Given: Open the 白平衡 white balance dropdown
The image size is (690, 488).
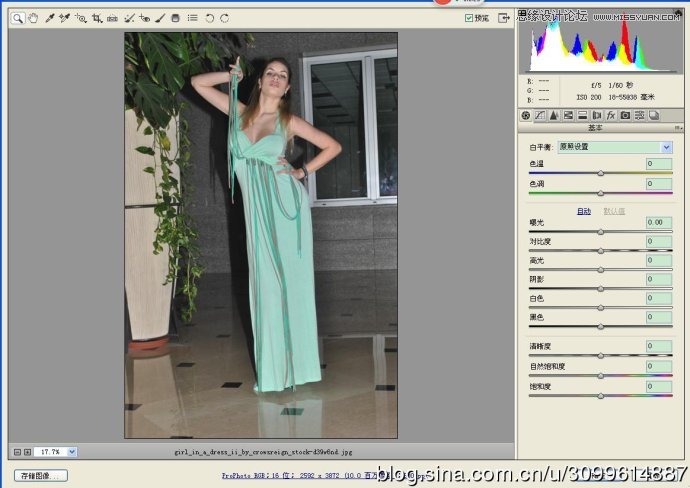Looking at the screenshot, I should tap(615, 147).
